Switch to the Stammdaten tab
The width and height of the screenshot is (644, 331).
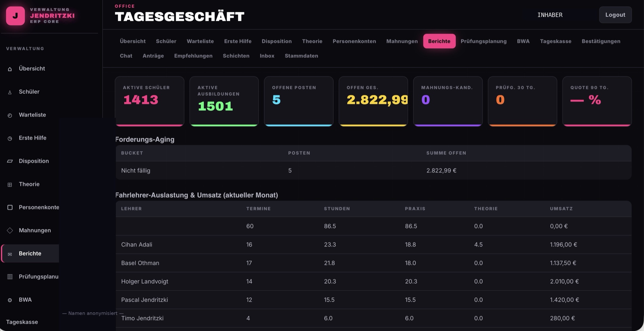point(301,56)
